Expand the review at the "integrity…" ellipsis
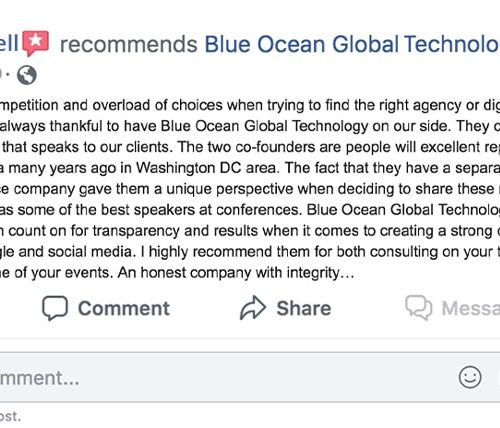This screenshot has height=428, width=500. (347, 273)
